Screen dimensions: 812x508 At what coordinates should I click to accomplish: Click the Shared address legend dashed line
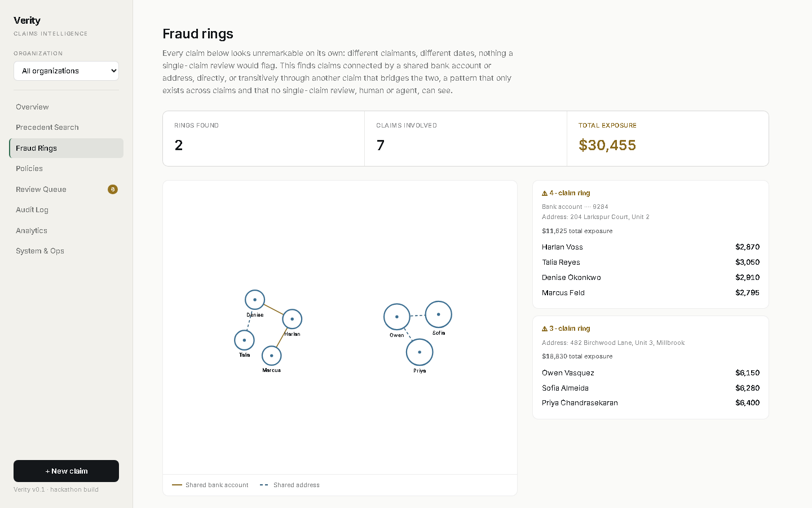[x=264, y=485]
